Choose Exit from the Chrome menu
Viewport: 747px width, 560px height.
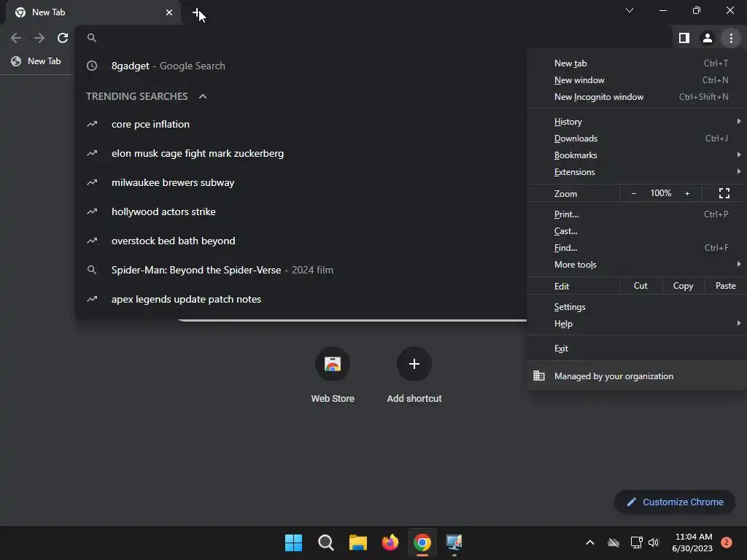click(637, 349)
